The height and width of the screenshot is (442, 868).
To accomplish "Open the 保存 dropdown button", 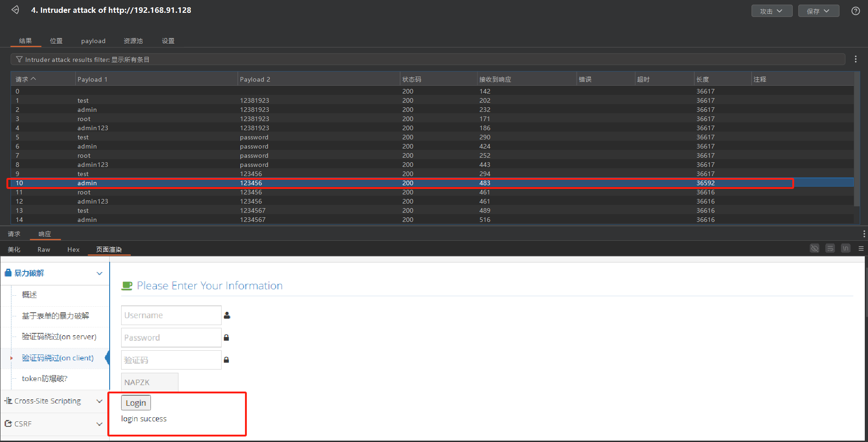I will [x=818, y=11].
